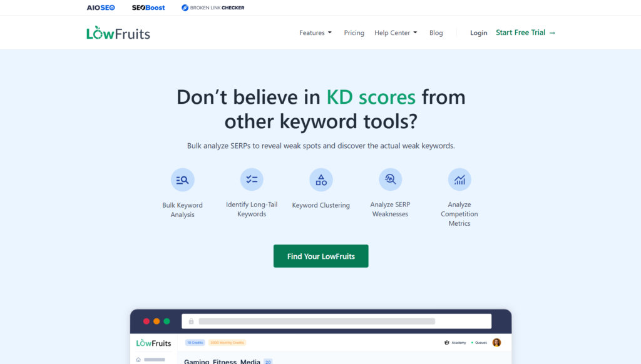This screenshot has width=641, height=364.
Task: Click the home icon in the preview sidebar
Action: pos(138,360)
